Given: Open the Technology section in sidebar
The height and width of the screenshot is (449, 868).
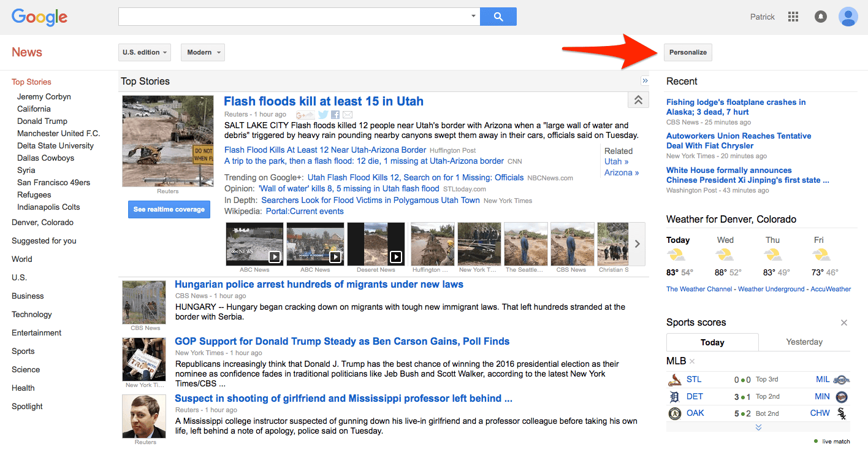Looking at the screenshot, I should pos(32,315).
